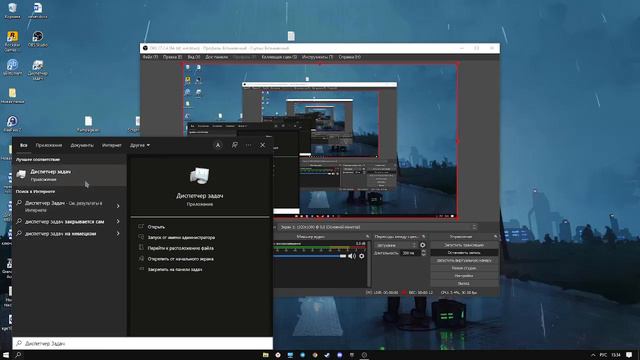Click the feedback icon in the search panel header

235,145
